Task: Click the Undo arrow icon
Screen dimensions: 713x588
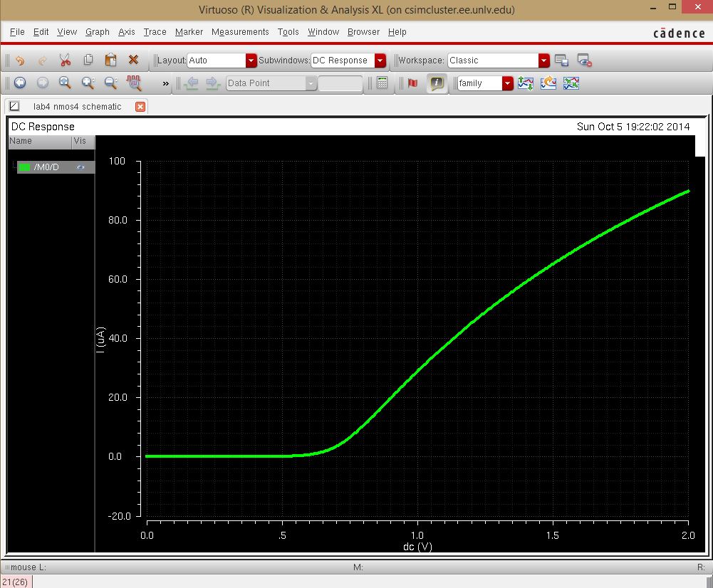Action: pyautogui.click(x=20, y=61)
